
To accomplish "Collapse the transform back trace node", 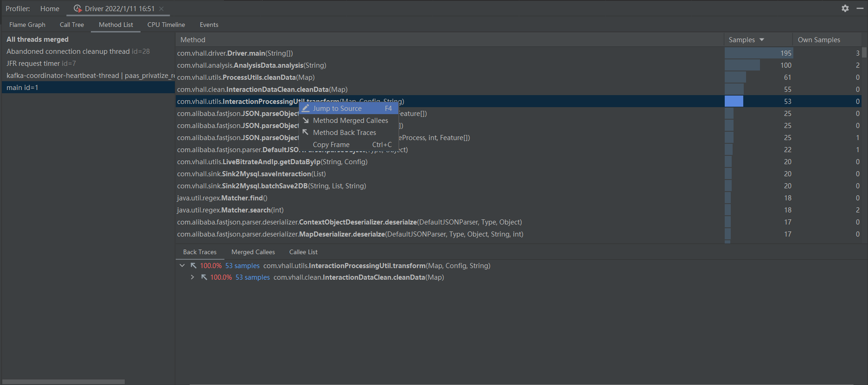I will coord(182,266).
